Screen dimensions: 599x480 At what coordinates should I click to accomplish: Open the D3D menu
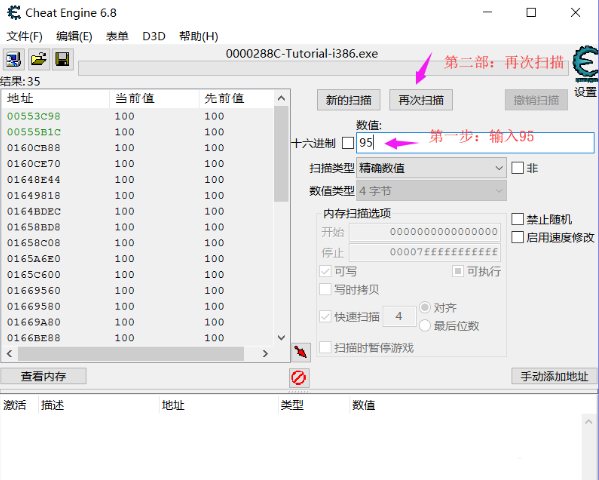(154, 36)
